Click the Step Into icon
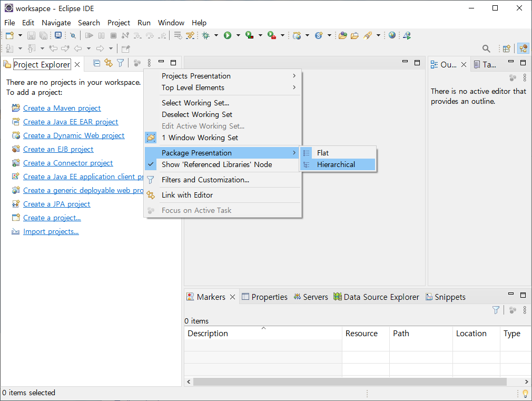 (137, 35)
